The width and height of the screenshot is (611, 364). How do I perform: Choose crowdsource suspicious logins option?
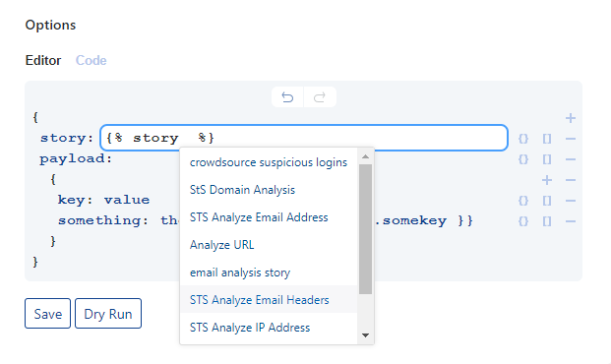click(x=269, y=162)
